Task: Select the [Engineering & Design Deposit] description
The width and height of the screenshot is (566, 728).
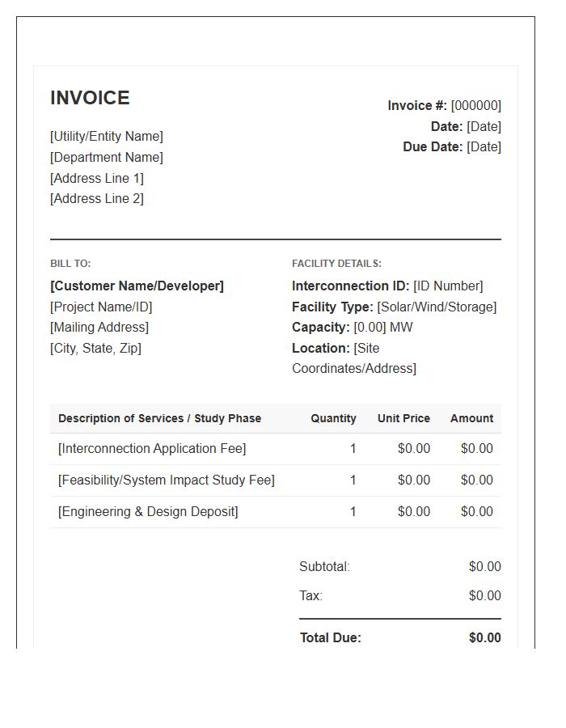Action: pos(148,512)
